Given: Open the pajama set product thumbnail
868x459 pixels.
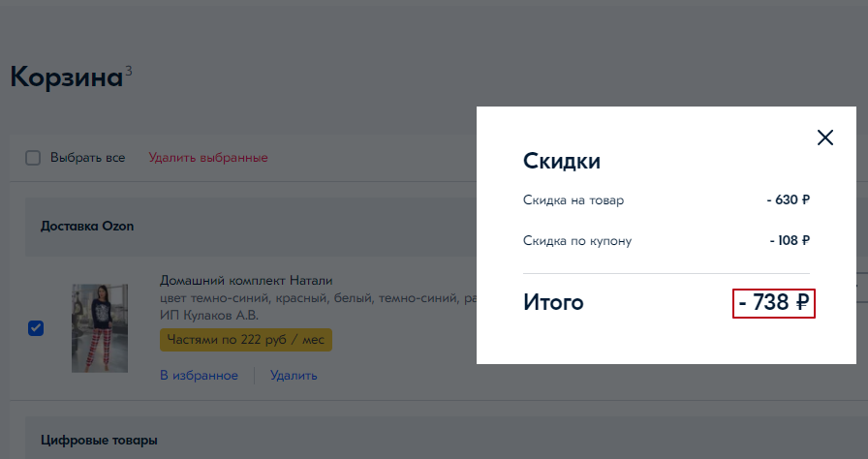Looking at the screenshot, I should pyautogui.click(x=100, y=327).
